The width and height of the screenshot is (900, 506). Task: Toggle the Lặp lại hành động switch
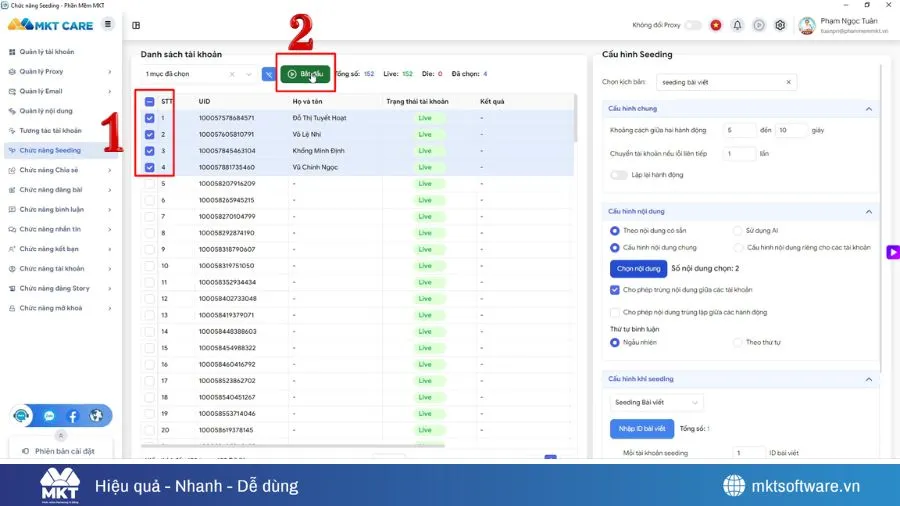619,174
